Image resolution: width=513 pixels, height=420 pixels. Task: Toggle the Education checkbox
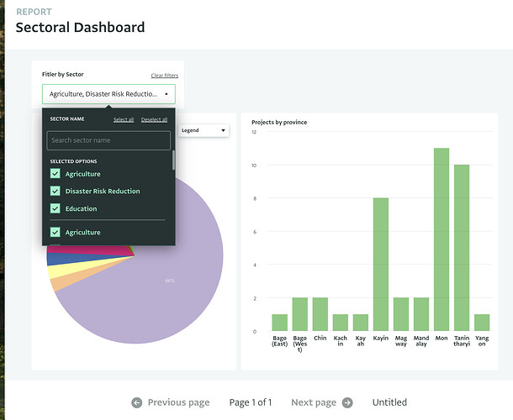click(56, 208)
